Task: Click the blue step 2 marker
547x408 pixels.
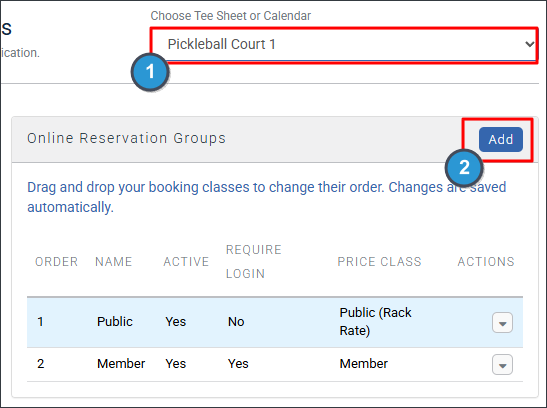Action: point(464,168)
